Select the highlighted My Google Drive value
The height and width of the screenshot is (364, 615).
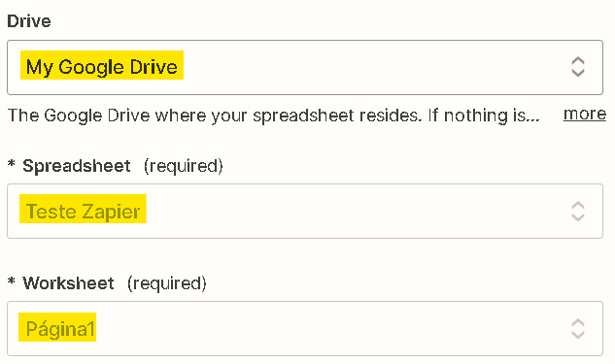click(102, 65)
